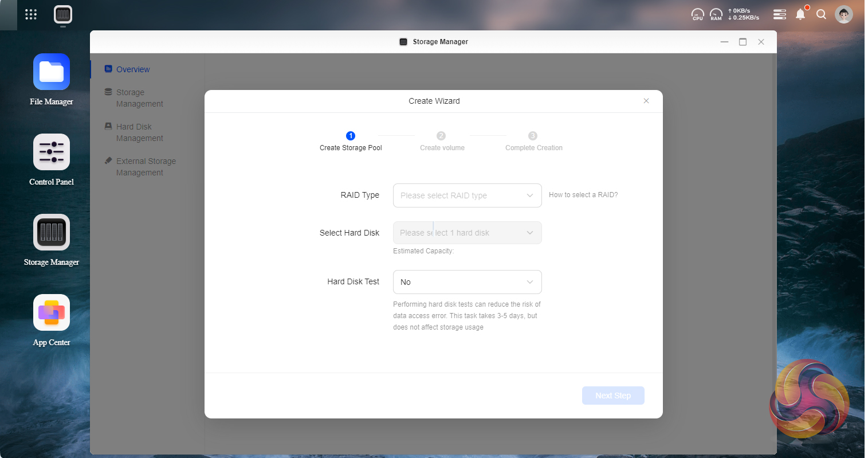Open the 'How to select a RAID?' link
The width and height of the screenshot is (868, 458).
coord(583,195)
